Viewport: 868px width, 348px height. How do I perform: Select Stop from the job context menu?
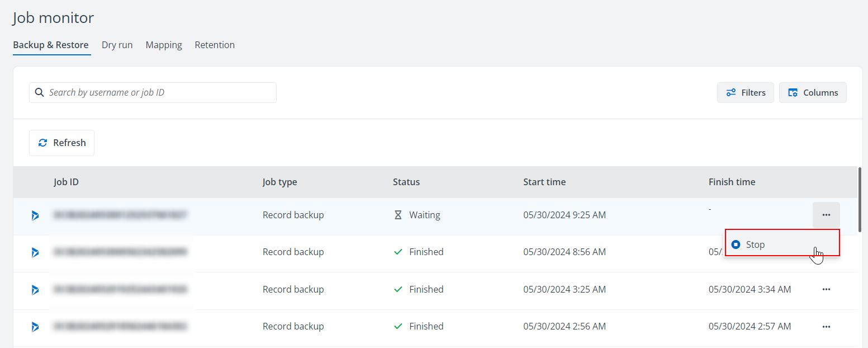click(755, 244)
